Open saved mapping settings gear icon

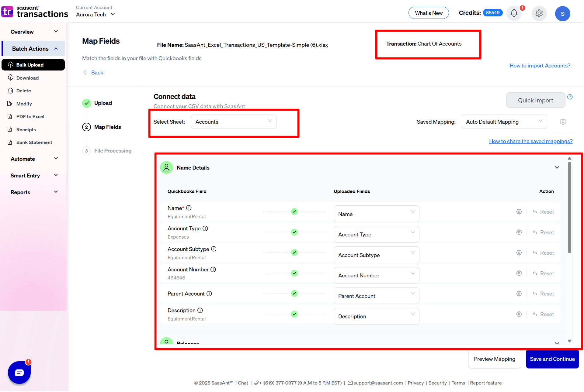[x=563, y=122]
